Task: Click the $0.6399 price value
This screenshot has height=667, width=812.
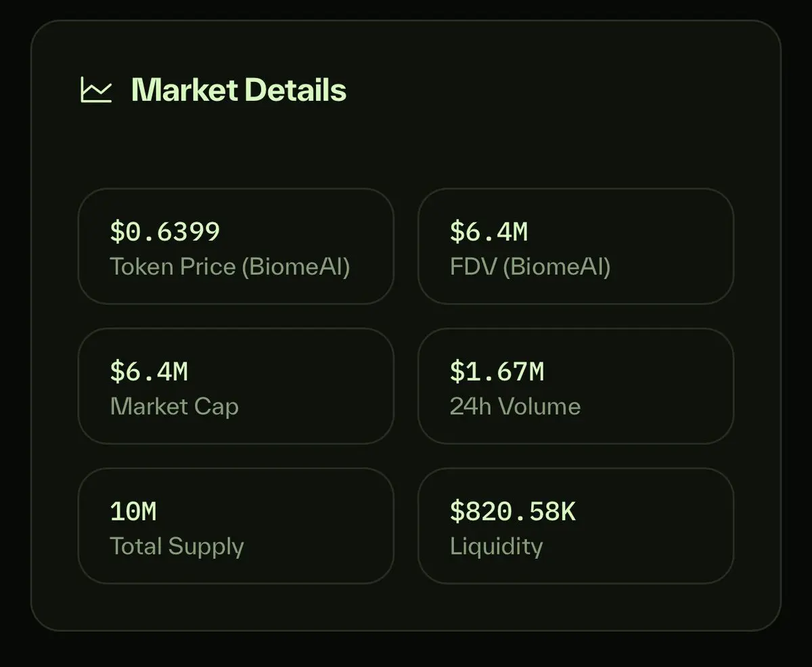Action: click(165, 232)
